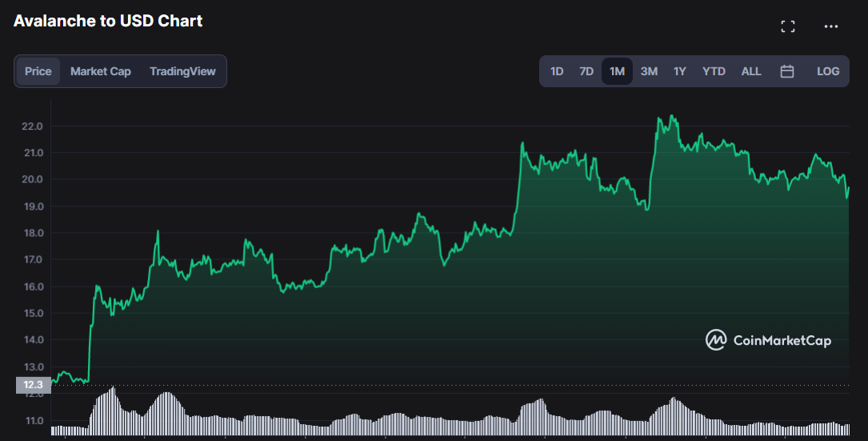Click the 19.0 y-axis label

(x=32, y=206)
